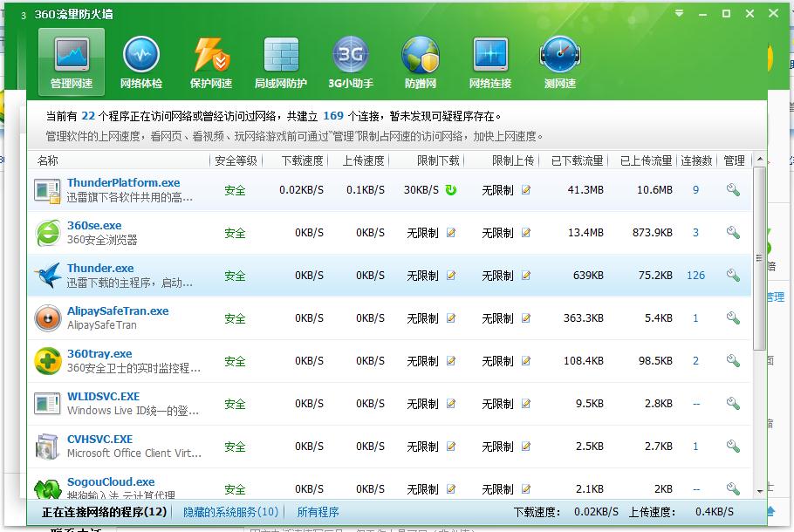This screenshot has width=794, height=532.
Task: Sort by 连接数 column header
Action: click(x=697, y=160)
